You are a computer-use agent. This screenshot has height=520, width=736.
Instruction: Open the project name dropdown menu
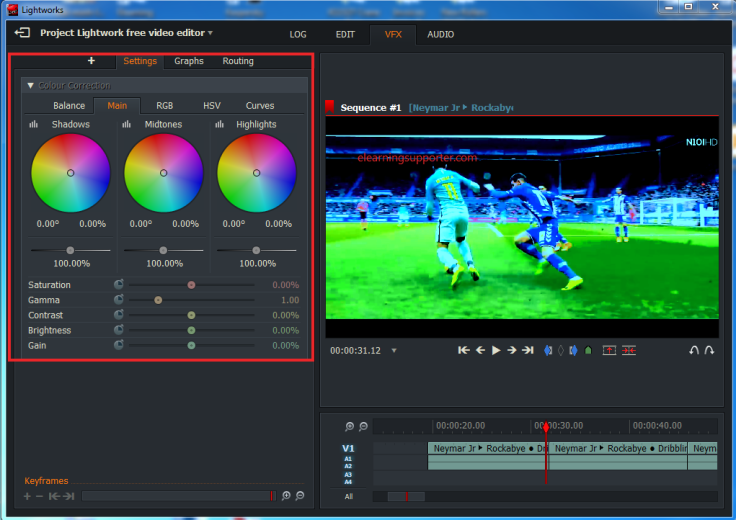pyautogui.click(x=210, y=33)
